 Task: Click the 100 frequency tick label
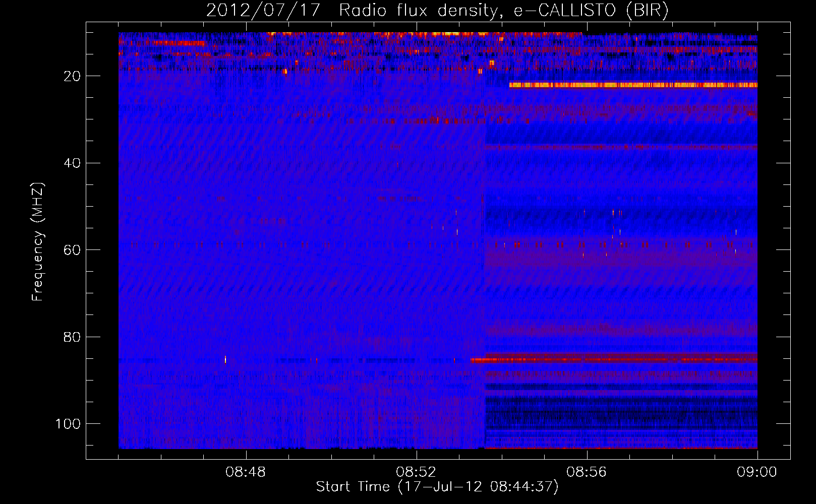[68, 424]
